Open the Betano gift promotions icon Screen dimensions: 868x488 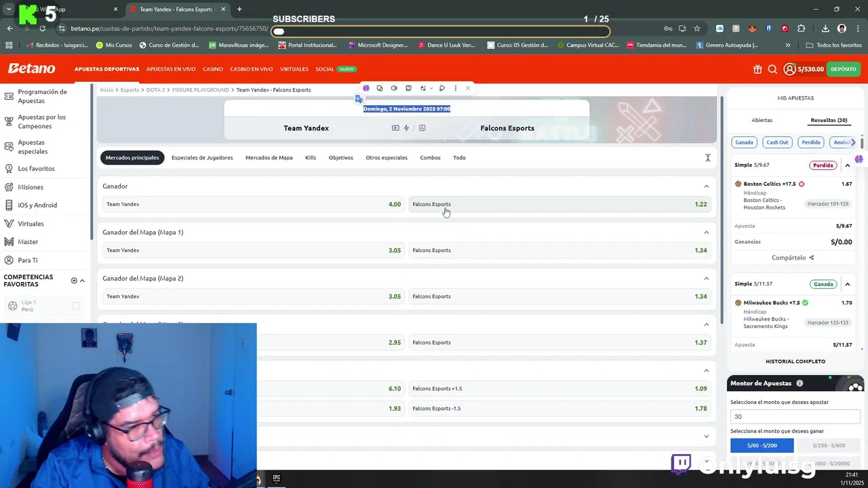757,69
